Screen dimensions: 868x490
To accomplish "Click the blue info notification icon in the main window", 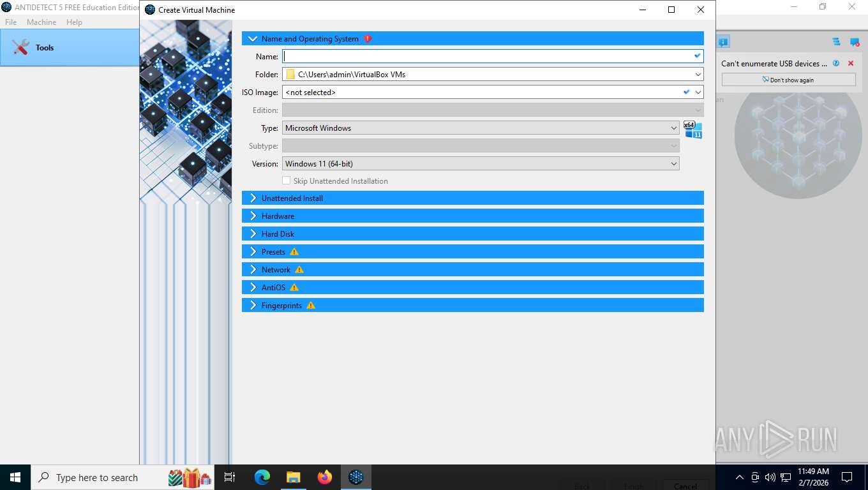I will 722,42.
